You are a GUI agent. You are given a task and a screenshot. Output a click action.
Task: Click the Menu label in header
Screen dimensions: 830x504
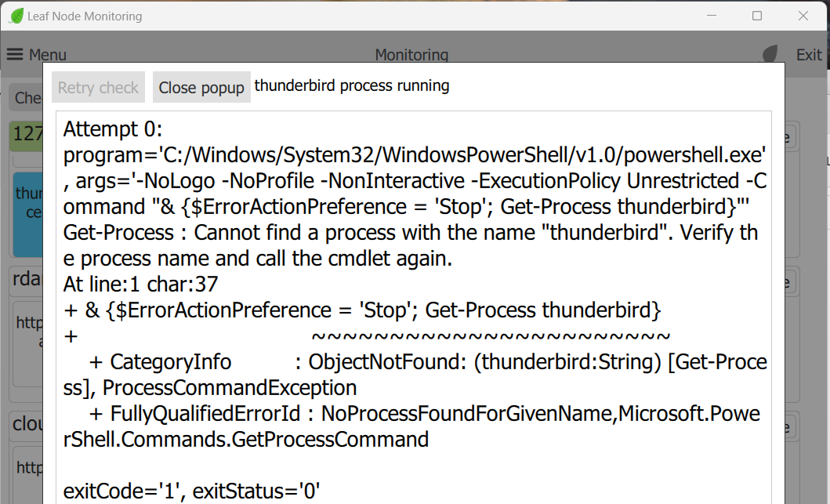pyautogui.click(x=47, y=55)
